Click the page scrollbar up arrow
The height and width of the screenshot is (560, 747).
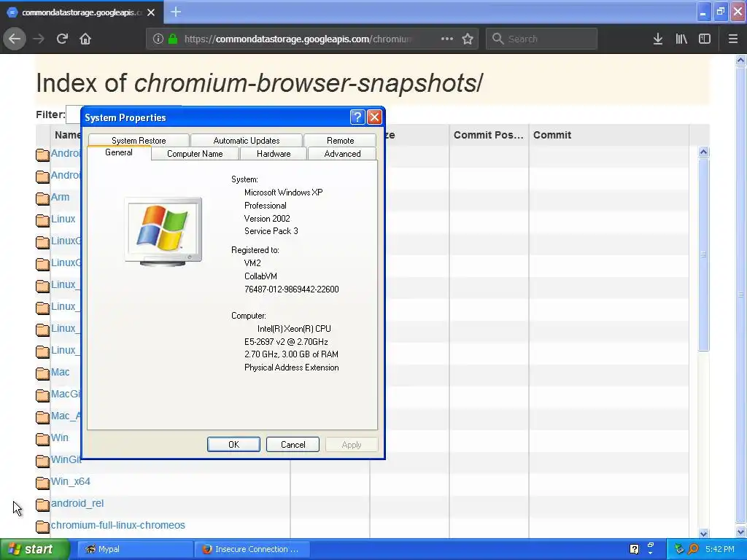(741, 60)
